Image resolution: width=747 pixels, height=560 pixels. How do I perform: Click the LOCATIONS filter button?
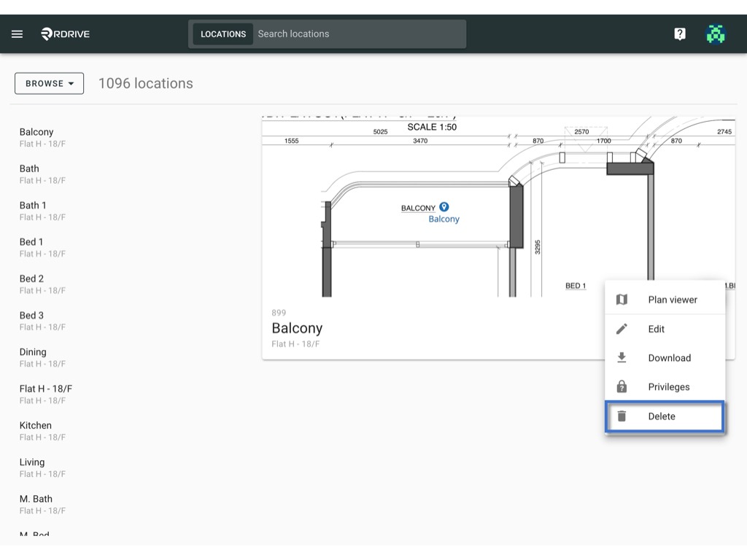click(x=223, y=34)
